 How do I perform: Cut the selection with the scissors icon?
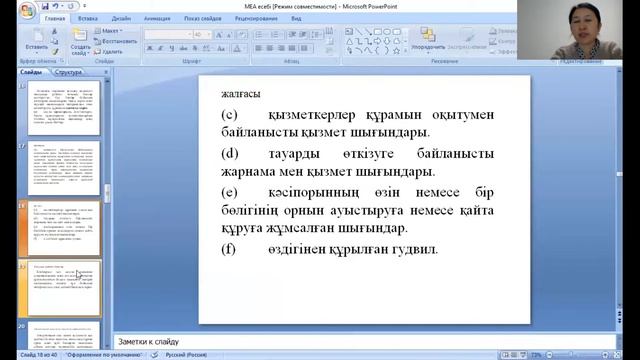(55, 31)
